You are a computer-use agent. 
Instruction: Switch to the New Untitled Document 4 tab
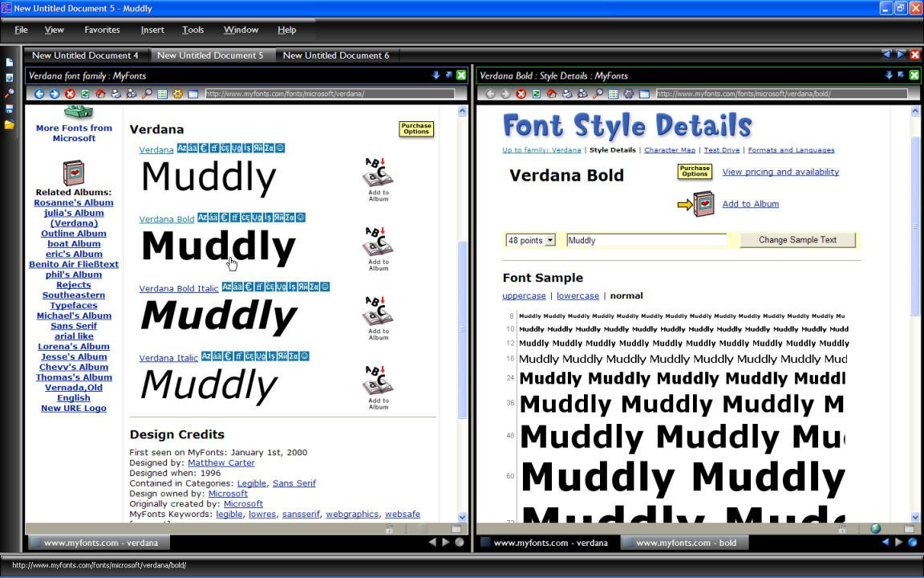tap(86, 55)
